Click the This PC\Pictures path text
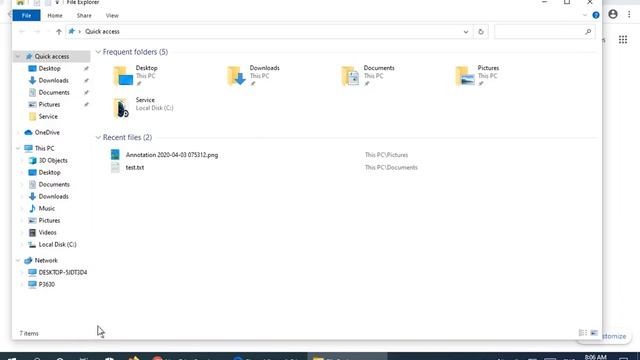 tap(387, 155)
